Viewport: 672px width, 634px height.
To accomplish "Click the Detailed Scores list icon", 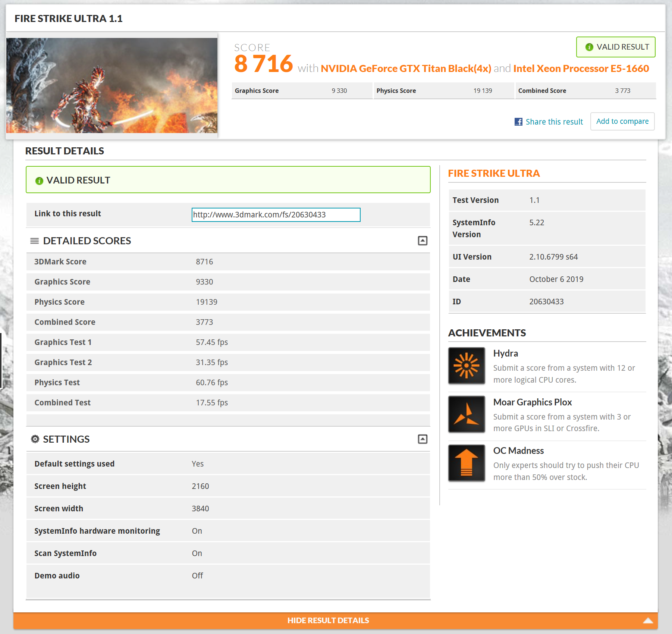I will (34, 241).
